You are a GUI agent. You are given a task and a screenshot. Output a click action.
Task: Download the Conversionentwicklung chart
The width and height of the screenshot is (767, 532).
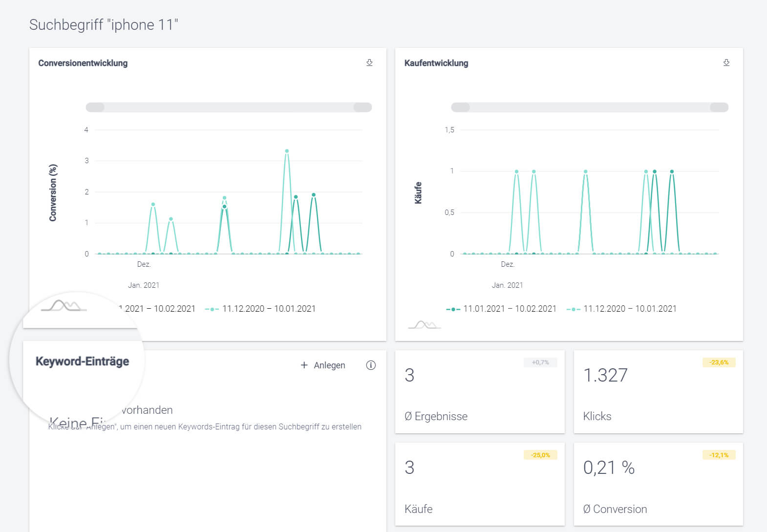tap(369, 63)
